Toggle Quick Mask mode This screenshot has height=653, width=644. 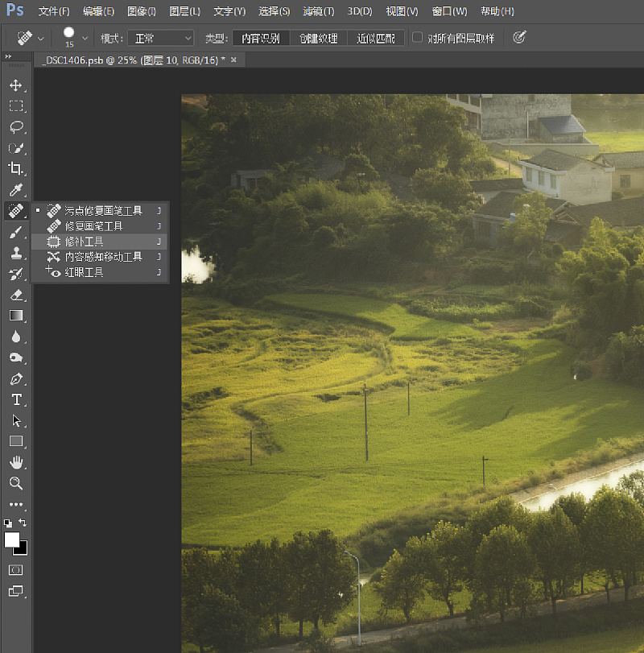coord(16,570)
